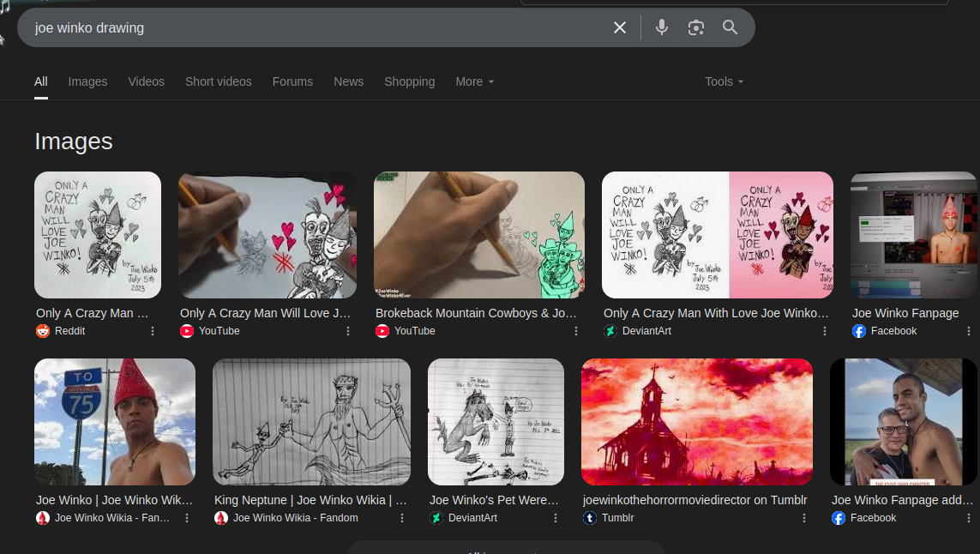Submit search with the magnifier icon
The height and width of the screenshot is (554, 980).
pos(730,27)
